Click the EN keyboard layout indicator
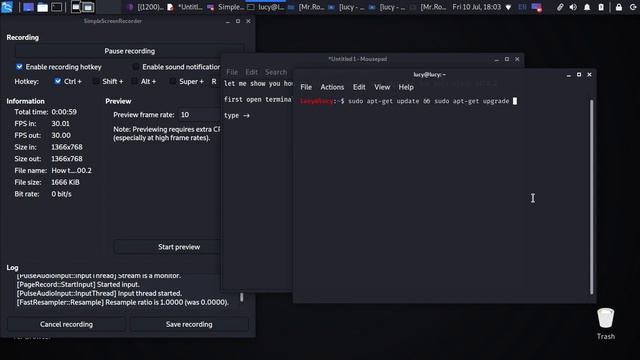 point(522,7)
